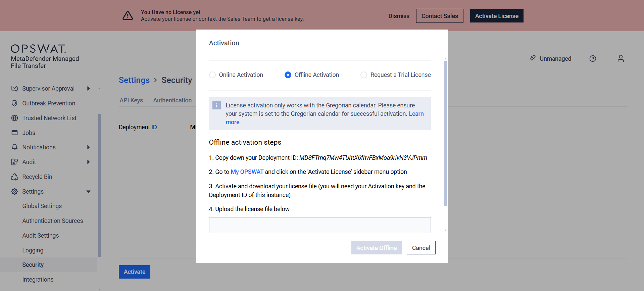Click the Activate Offline button
The height and width of the screenshot is (291, 644).
point(377,248)
